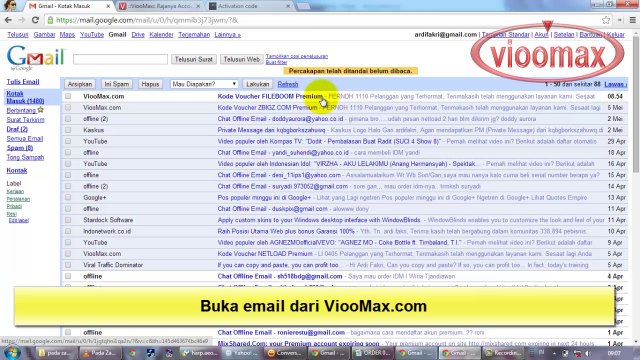
Task: Click the Telusuri Surat button
Action: [193, 60]
